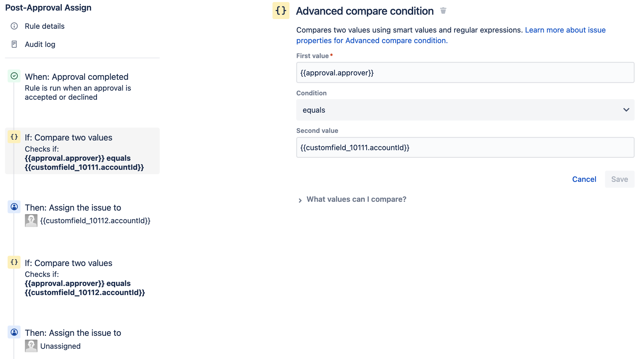Open Learn more about issue properties link
Screen dimensions: 644x359
[x=565, y=30]
